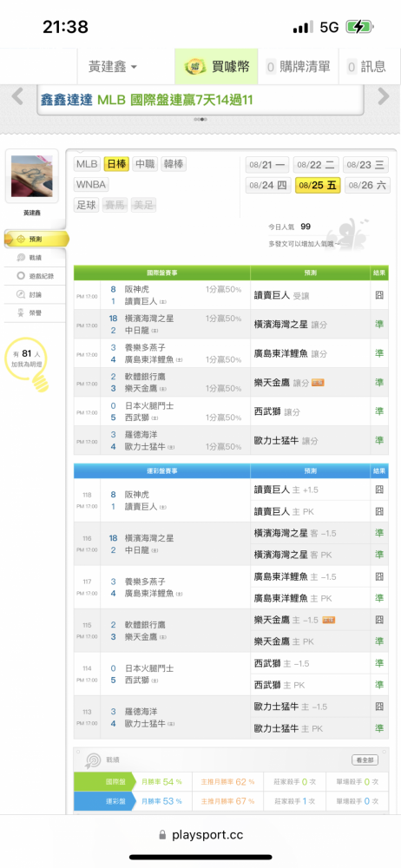Click the 戰績 icon in sidebar

[x=21, y=258]
